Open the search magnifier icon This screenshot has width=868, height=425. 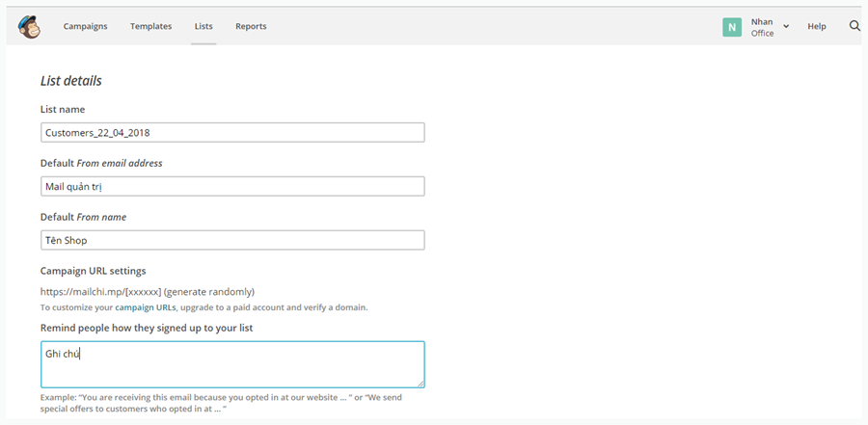(854, 26)
